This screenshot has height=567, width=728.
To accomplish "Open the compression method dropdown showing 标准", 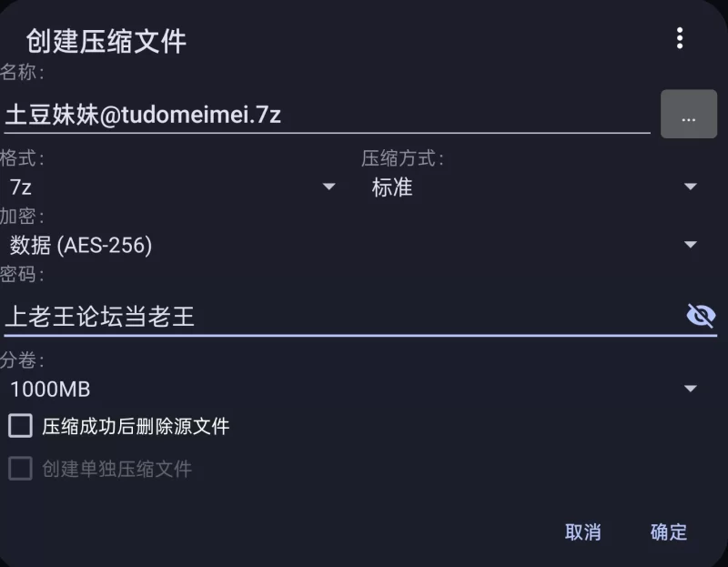I will (x=532, y=187).
